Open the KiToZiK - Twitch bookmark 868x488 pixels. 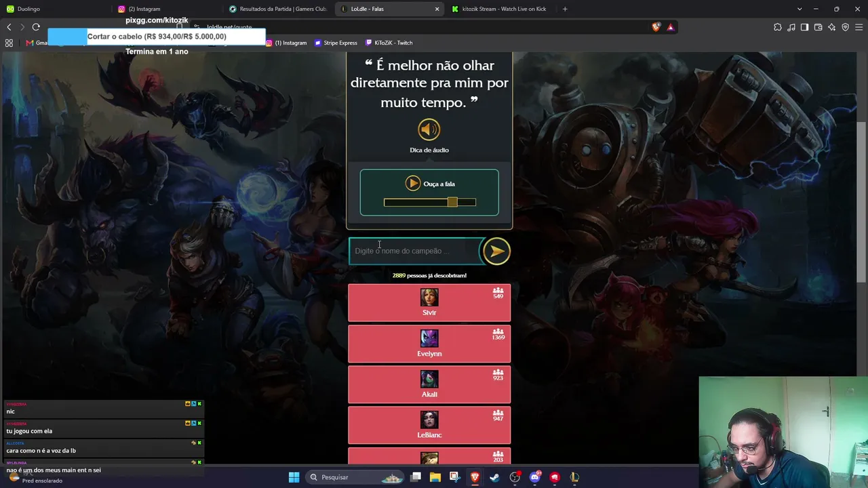[x=389, y=43]
